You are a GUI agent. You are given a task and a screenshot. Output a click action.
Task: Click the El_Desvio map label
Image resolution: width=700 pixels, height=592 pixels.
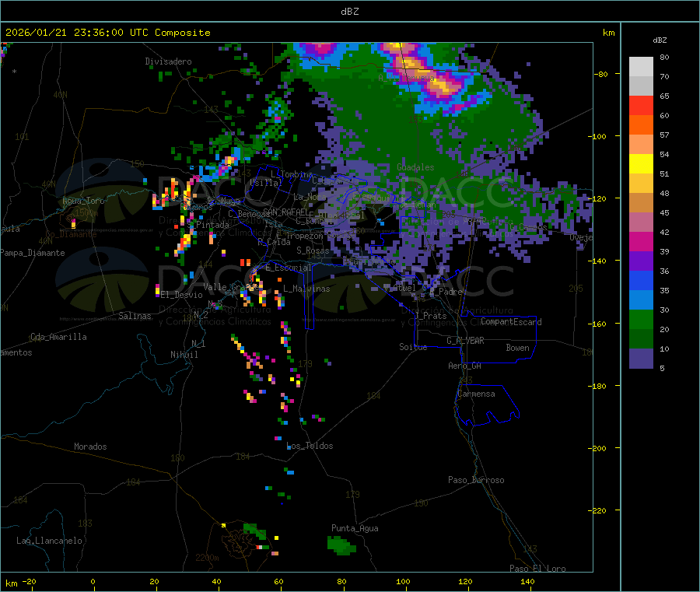click(181, 295)
